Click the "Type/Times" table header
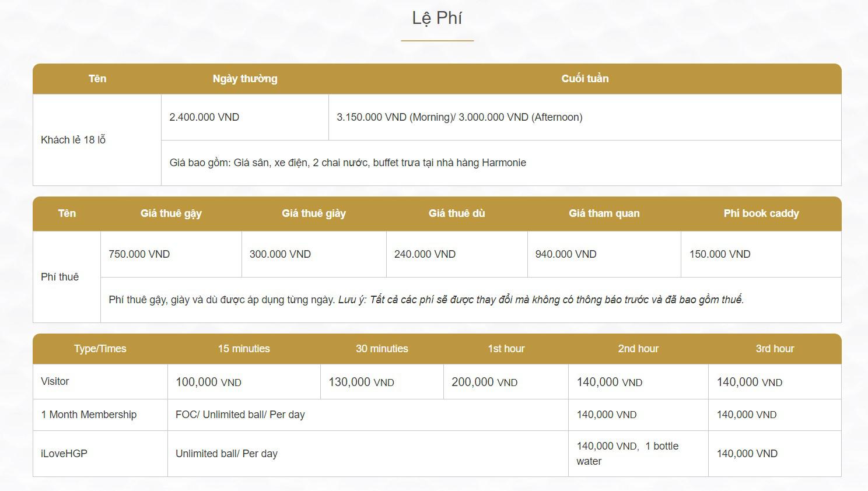The image size is (868, 491). pyautogui.click(x=100, y=349)
